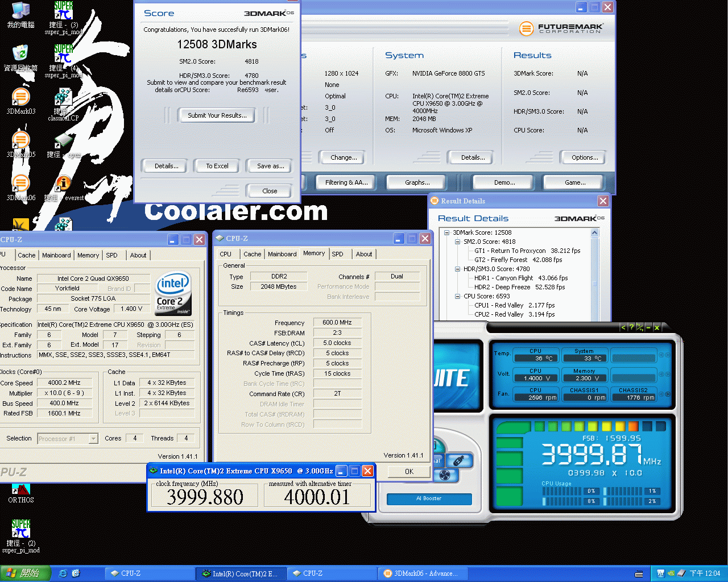Collapse the SM2.0 Score: 4818 node
Viewport: 728px width, 582px height.
click(457, 242)
